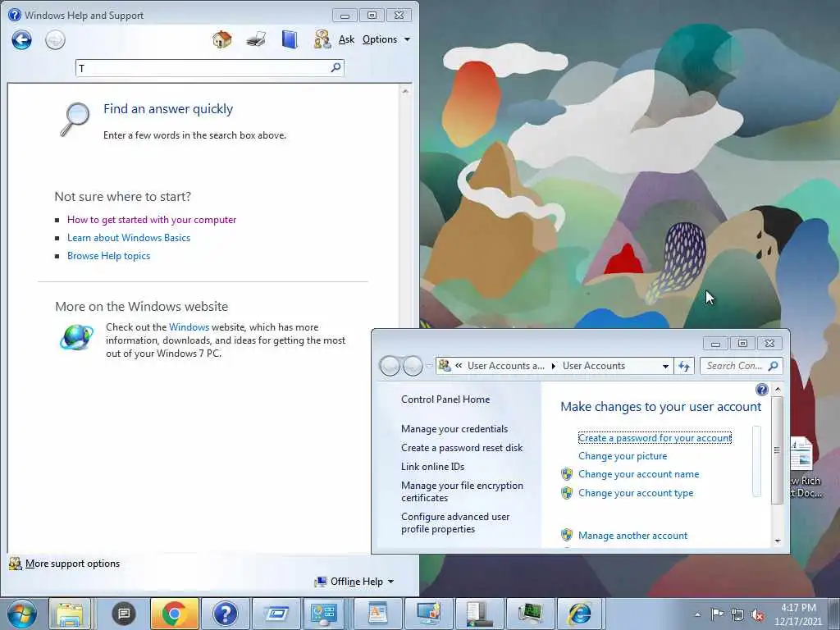840x630 pixels.
Task: Browse Help via blue book icon
Action: [290, 39]
